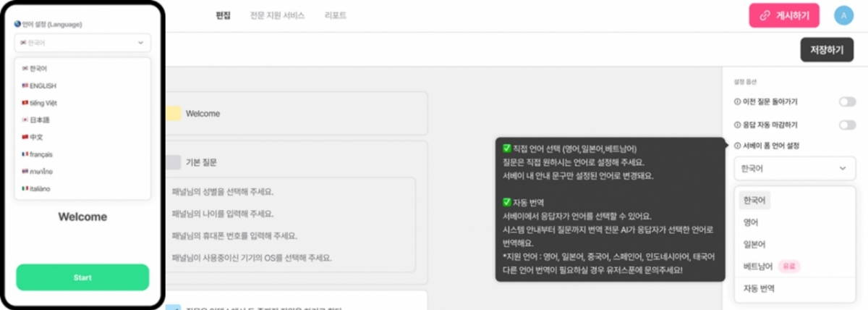The width and height of the screenshot is (868, 310).
Task: Click the 유료 badge next to 베트남어
Action: (789, 267)
